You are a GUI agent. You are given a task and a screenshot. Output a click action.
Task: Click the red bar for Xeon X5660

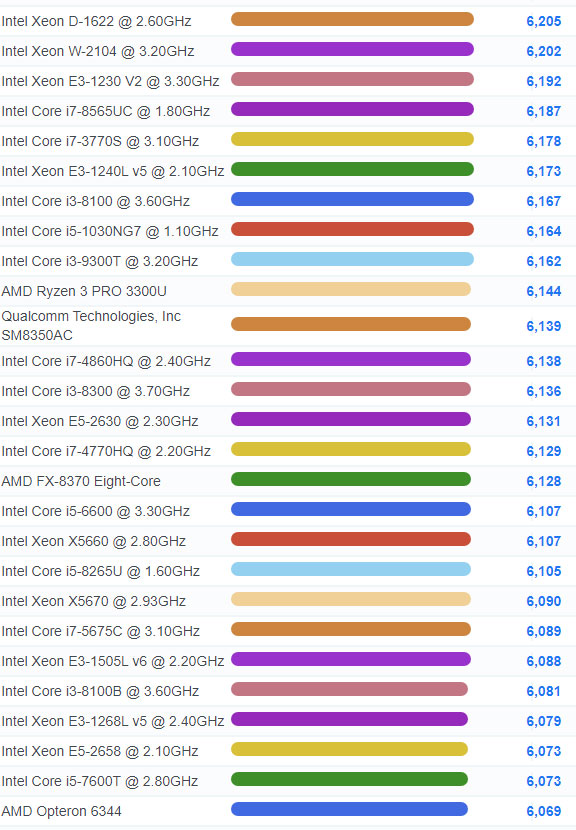tap(351, 539)
